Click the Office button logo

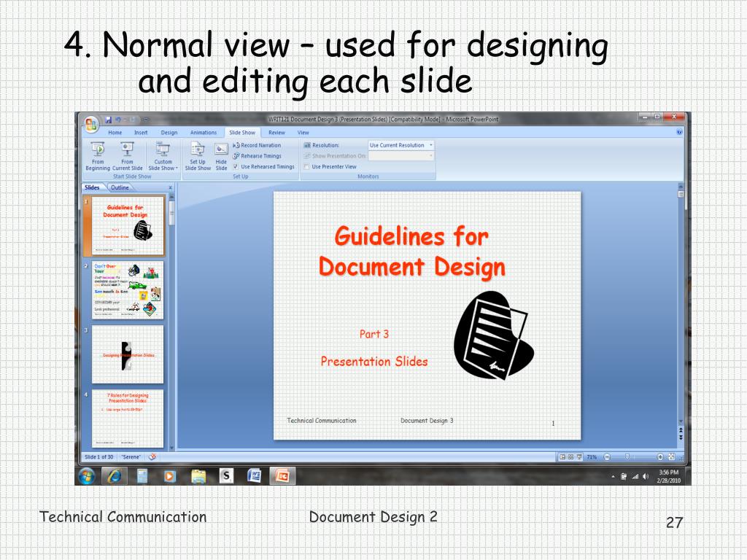tap(91, 122)
